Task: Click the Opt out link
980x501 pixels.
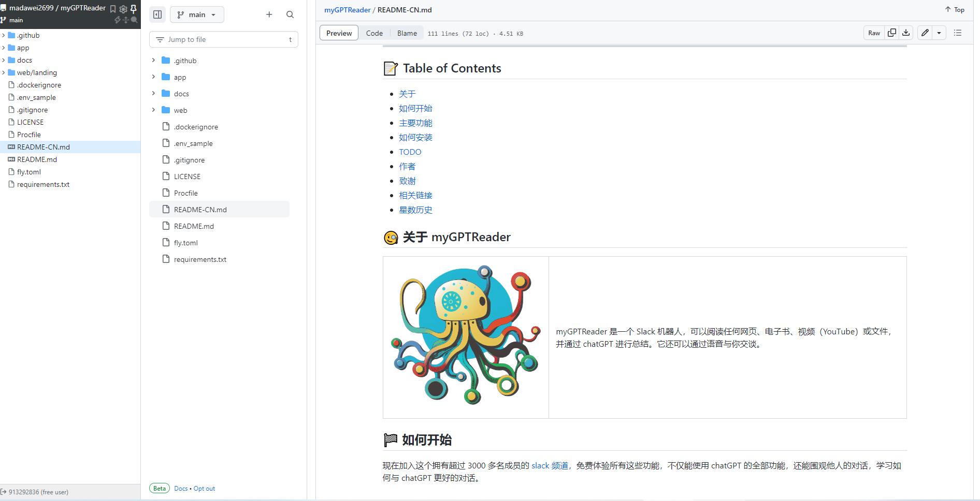Action: click(x=204, y=489)
